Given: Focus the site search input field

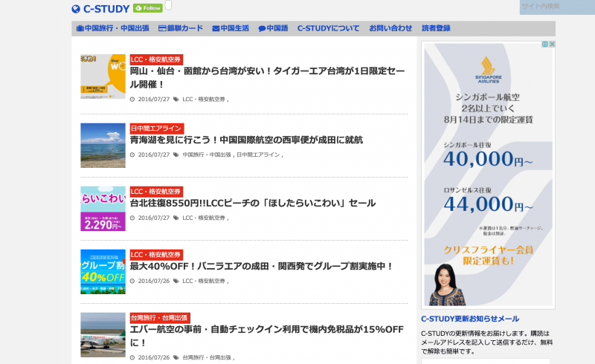Looking at the screenshot, I should (x=557, y=7).
